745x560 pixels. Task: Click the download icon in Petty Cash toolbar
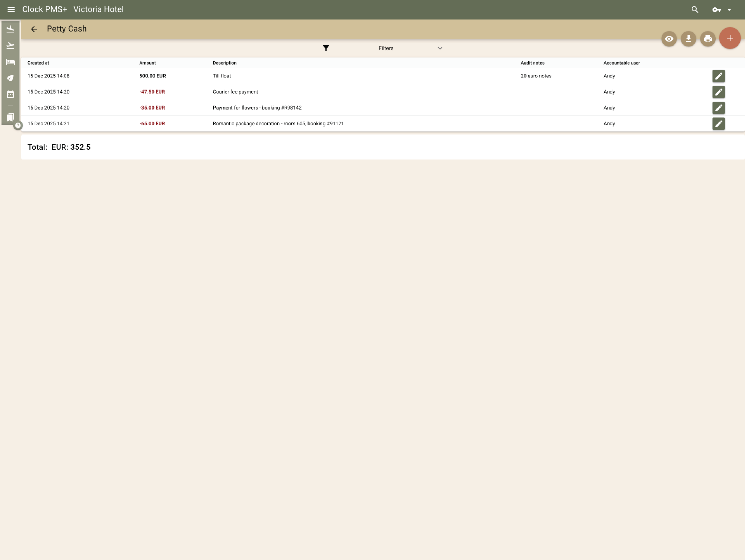(x=688, y=39)
